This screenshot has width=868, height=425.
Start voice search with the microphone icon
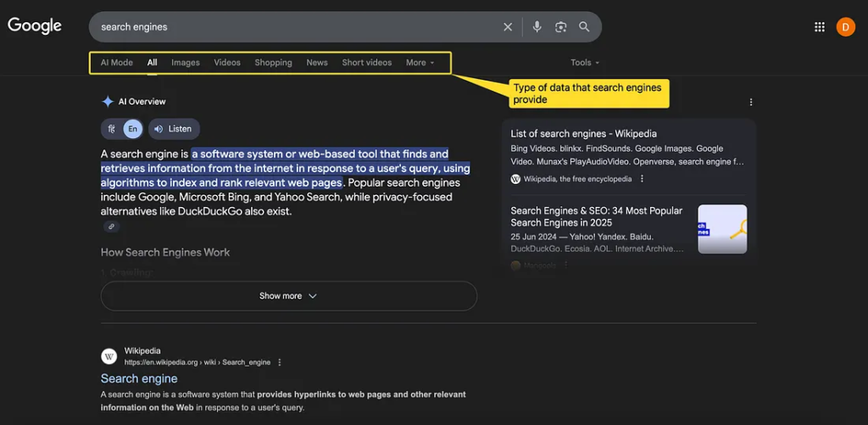tap(537, 26)
